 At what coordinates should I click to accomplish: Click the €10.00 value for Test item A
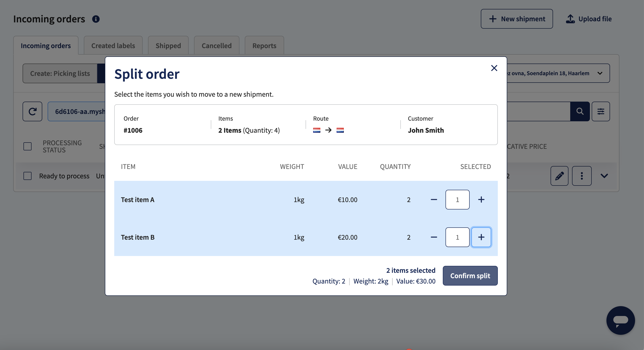(347, 200)
